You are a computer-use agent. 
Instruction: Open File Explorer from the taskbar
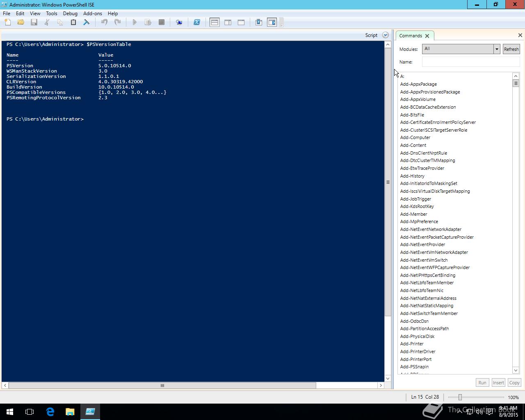click(70, 412)
